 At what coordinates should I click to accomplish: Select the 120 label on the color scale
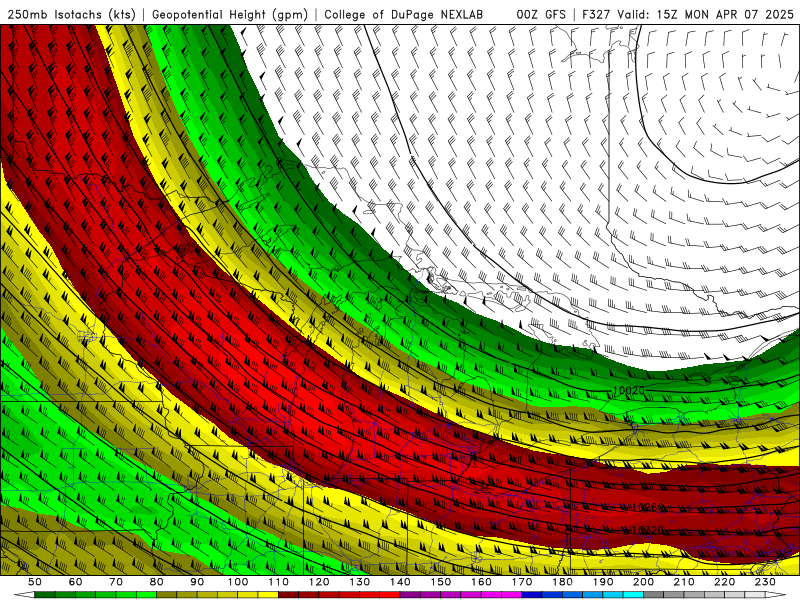[x=319, y=582]
